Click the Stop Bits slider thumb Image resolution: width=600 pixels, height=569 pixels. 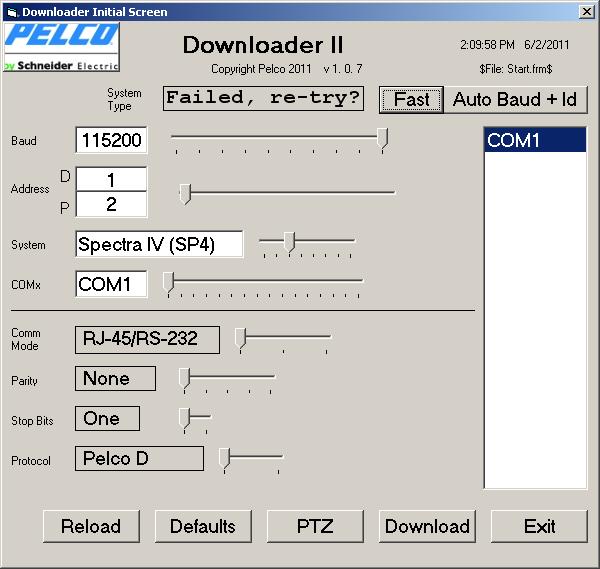184,418
